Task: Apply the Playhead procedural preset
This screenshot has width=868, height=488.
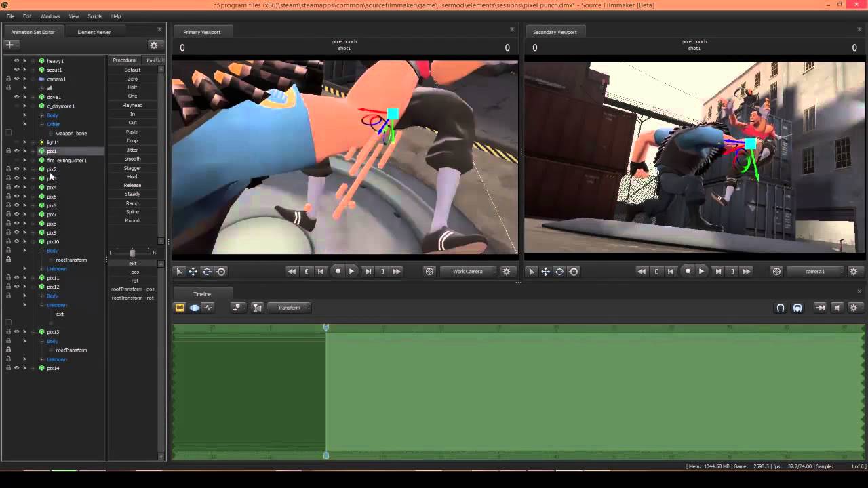Action: pos(132,105)
